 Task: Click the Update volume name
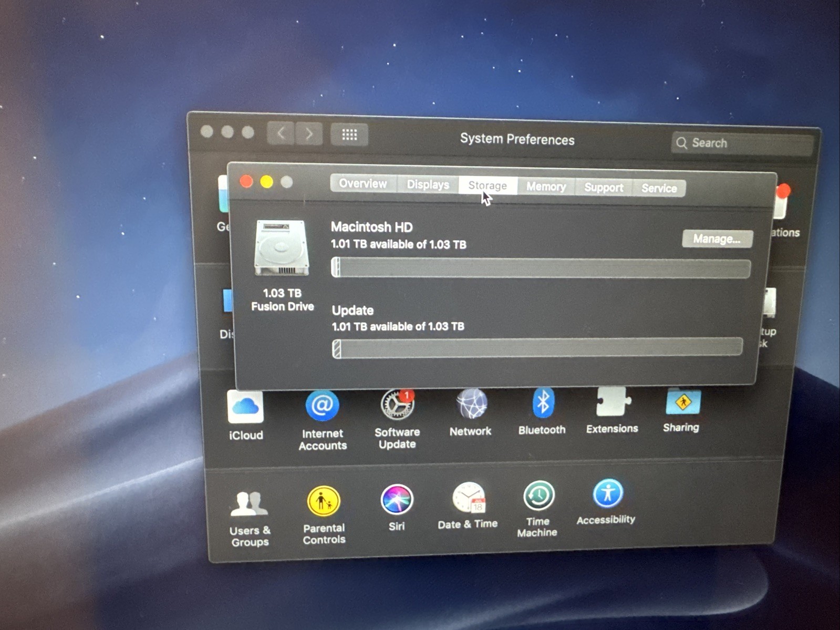352,311
